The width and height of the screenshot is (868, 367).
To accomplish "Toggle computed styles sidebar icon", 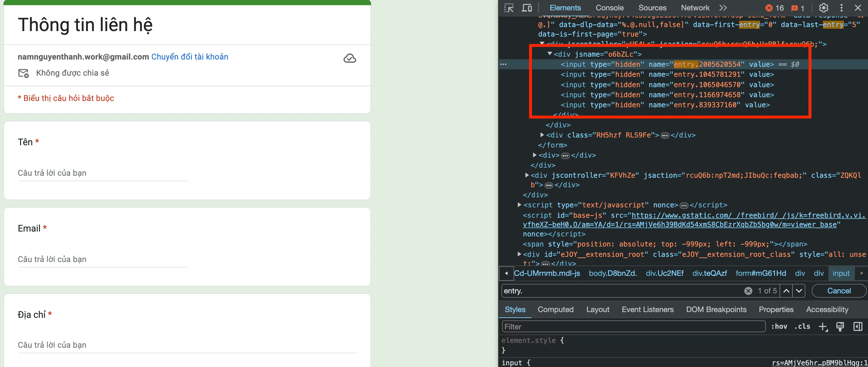I will (858, 326).
